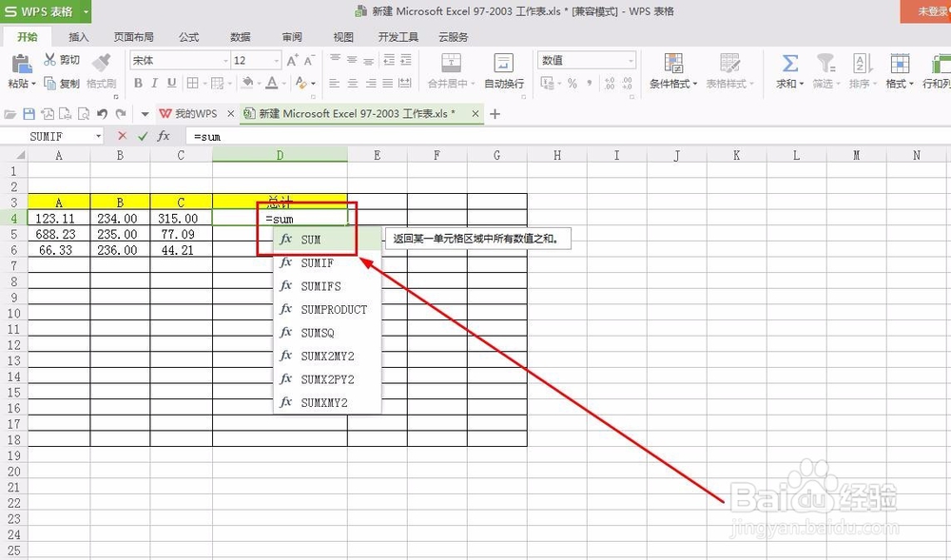Click the Paste clipboard icon
951x560 pixels.
click(x=21, y=64)
